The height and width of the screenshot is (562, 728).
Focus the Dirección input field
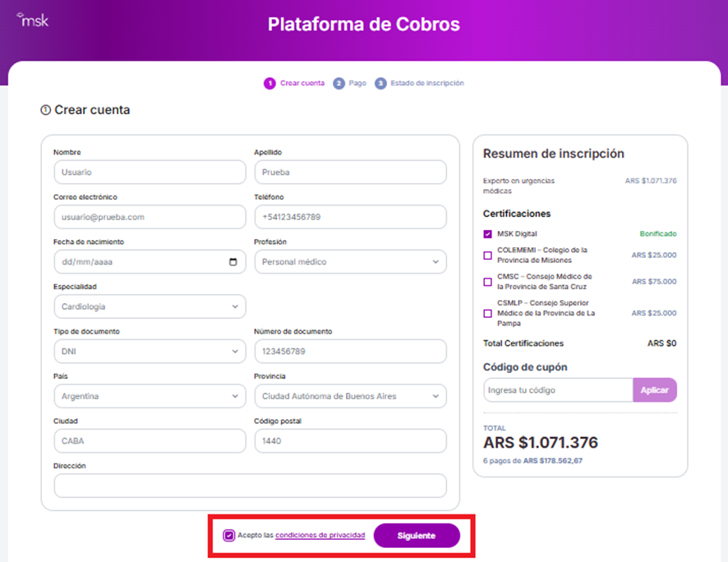pos(251,486)
